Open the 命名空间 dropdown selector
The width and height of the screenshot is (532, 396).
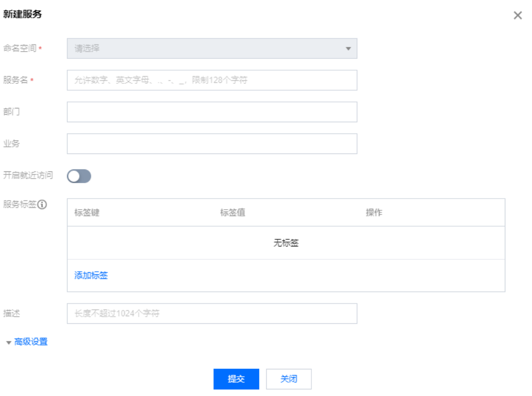pyautogui.click(x=212, y=49)
